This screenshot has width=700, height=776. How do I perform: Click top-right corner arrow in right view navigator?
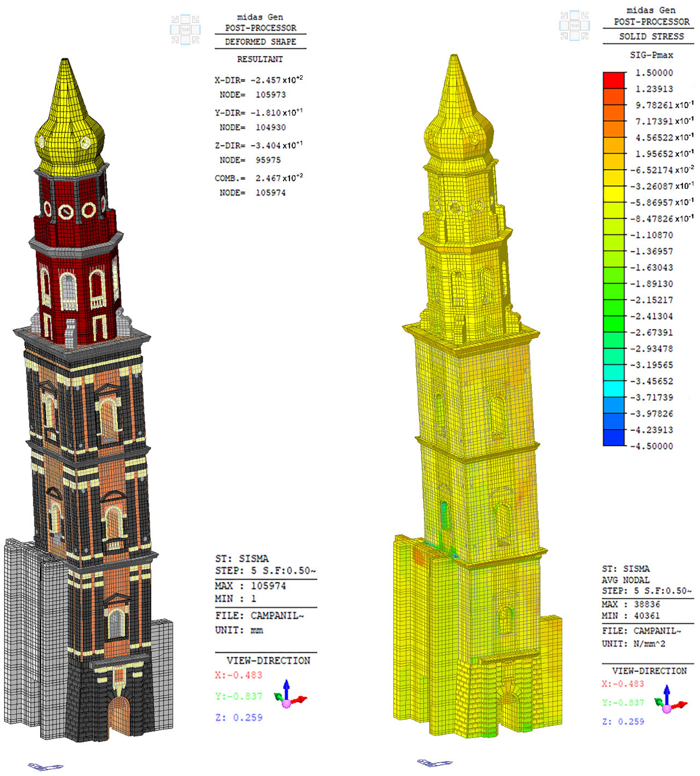coord(585,15)
